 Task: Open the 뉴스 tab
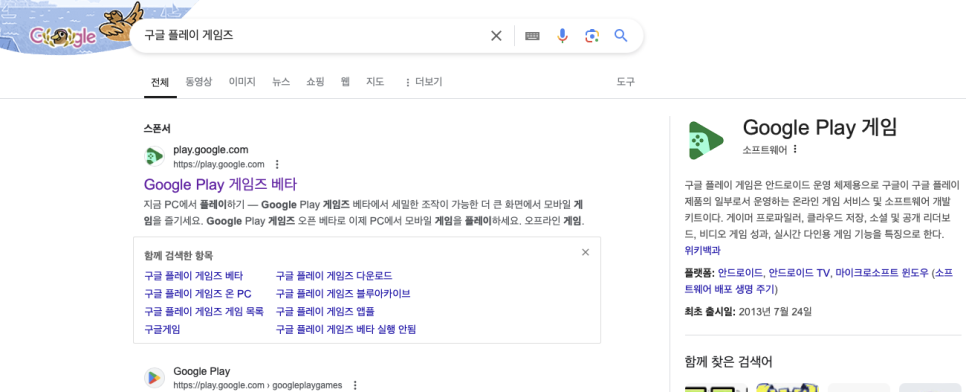pos(281,81)
